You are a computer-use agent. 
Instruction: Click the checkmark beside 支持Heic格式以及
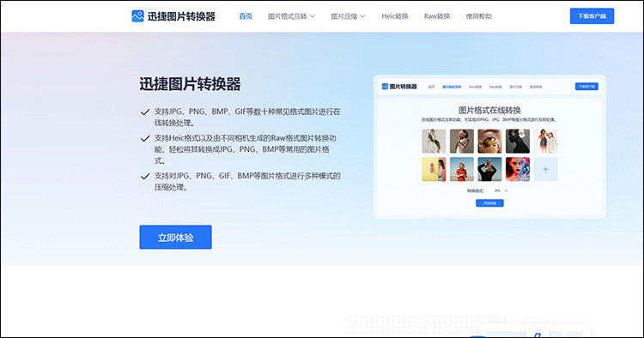145,139
